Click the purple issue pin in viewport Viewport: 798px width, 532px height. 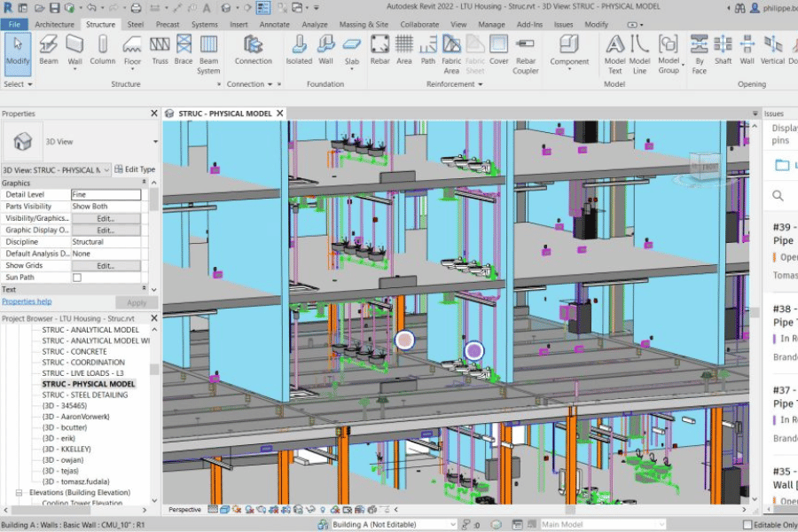[474, 351]
